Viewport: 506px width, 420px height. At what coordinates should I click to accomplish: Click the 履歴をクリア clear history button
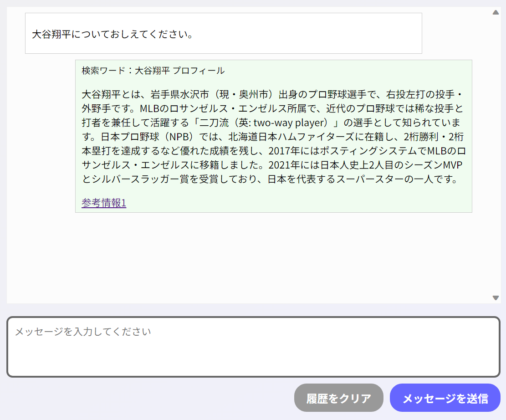click(x=338, y=398)
